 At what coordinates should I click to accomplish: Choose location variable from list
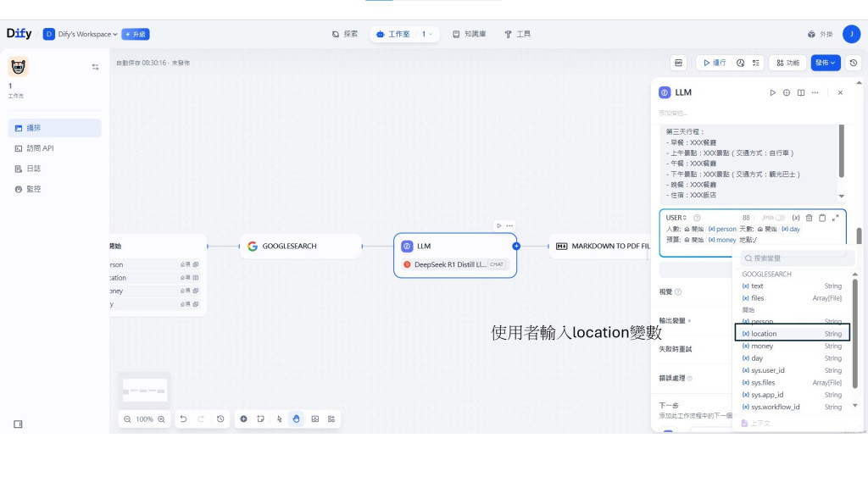point(793,334)
